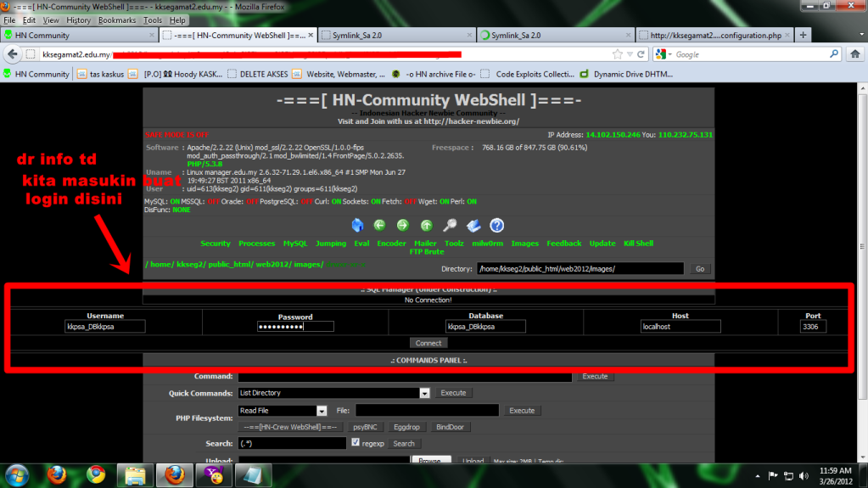Bookmark the page using the star icon
The width and height of the screenshot is (868, 488).
coord(618,54)
